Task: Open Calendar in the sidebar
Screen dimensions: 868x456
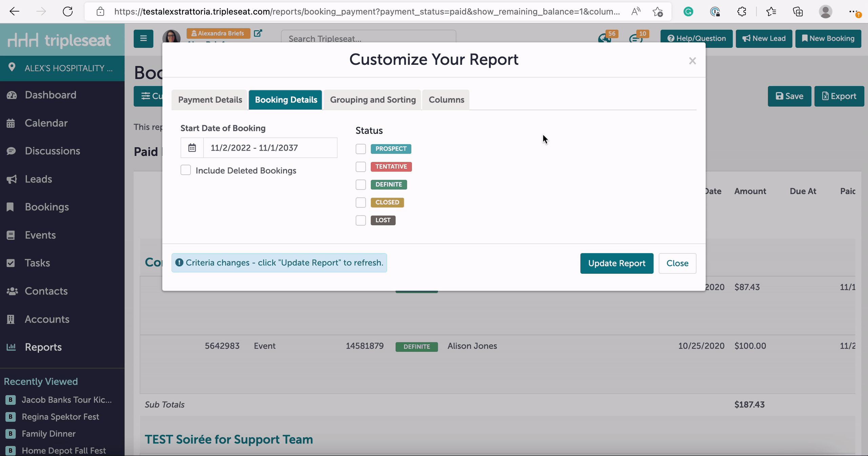Action: tap(46, 123)
